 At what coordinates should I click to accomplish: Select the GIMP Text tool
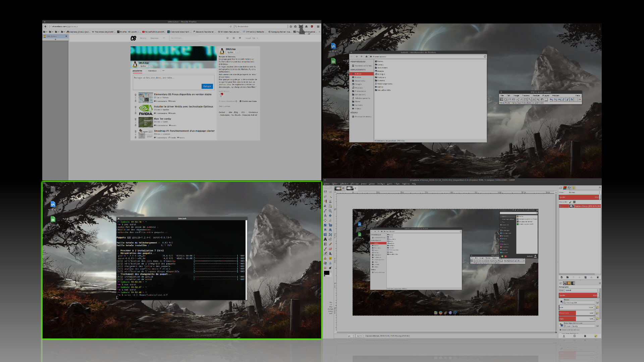325,239
